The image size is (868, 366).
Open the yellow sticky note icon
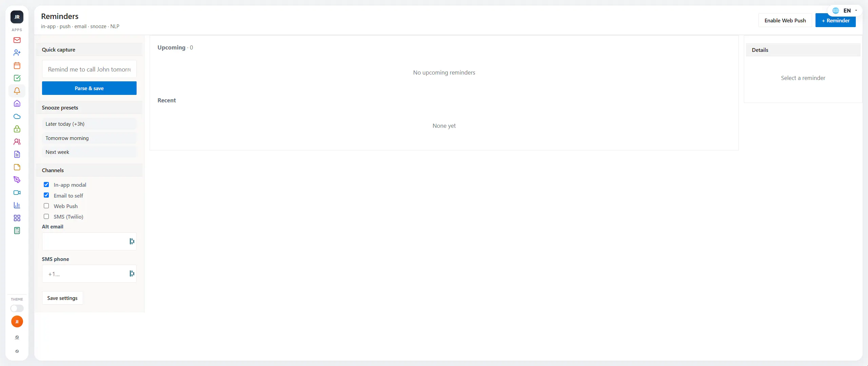click(x=17, y=167)
